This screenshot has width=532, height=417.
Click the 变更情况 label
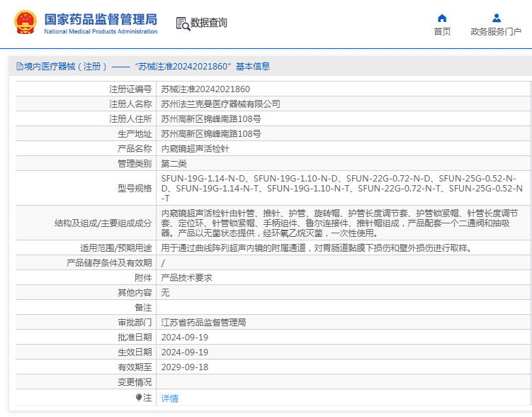[135, 382]
